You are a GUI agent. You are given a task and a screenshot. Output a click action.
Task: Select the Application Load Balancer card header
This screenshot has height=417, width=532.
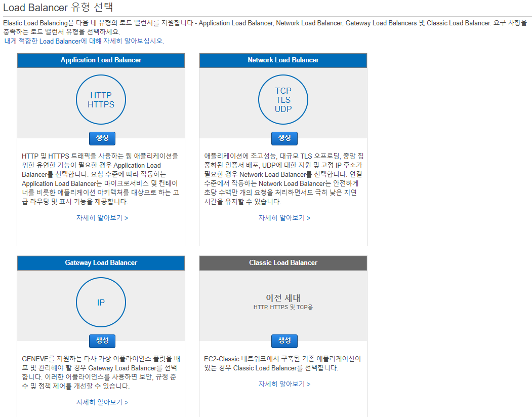[x=101, y=60]
